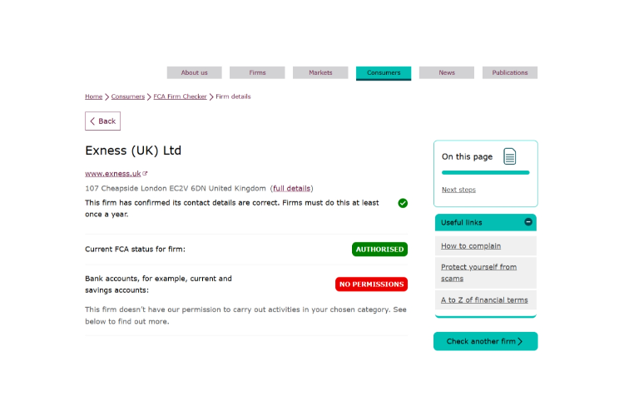Screen dimensions: 624x416
Task: Visit the www.exness.uk website link
Action: tap(113, 174)
